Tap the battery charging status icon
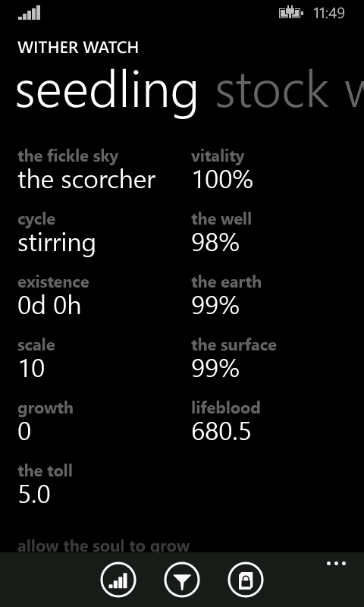 click(x=291, y=13)
